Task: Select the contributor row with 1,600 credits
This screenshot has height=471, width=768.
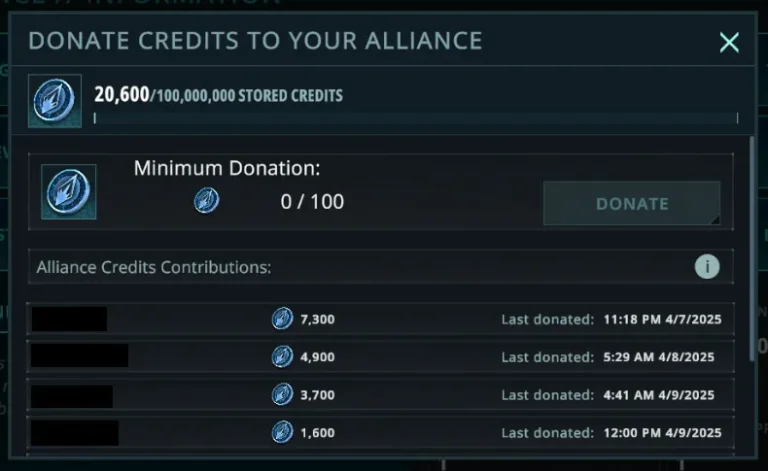Action: click(380, 433)
